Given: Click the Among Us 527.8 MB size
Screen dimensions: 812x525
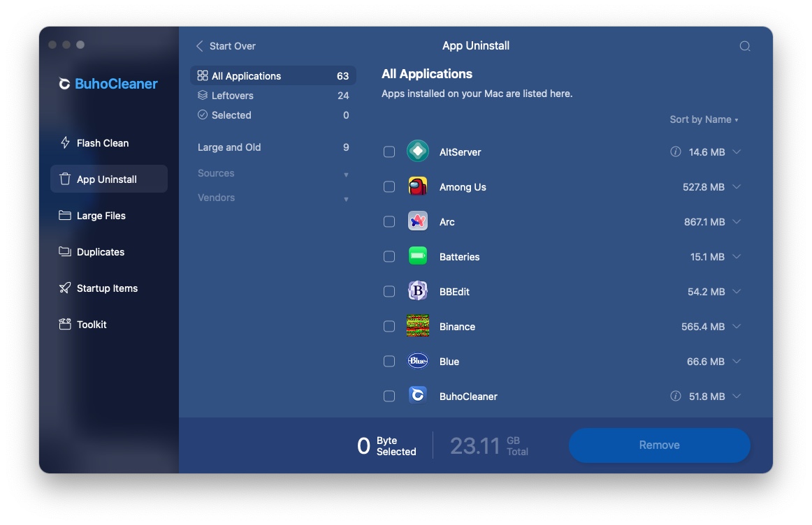Looking at the screenshot, I should click(x=703, y=186).
